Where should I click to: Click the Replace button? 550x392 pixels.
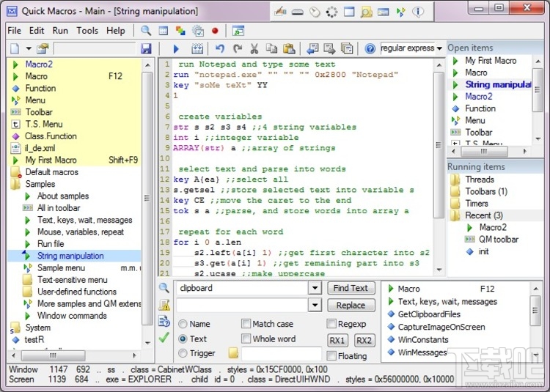(x=351, y=305)
